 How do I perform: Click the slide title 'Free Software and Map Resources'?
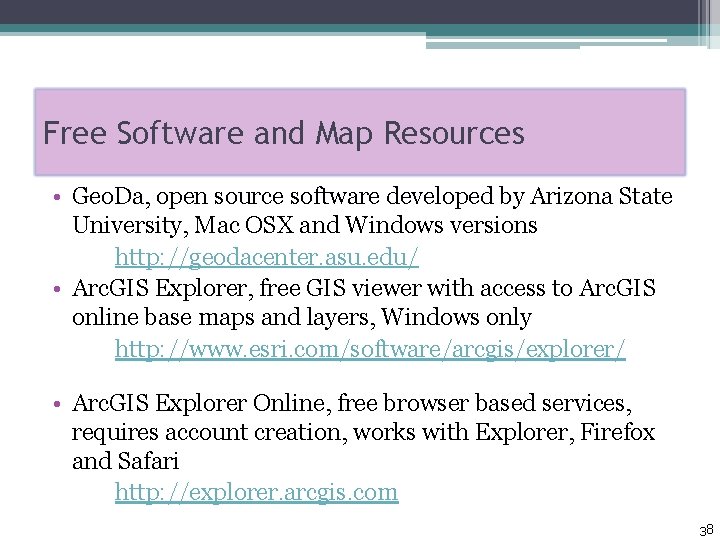283,134
